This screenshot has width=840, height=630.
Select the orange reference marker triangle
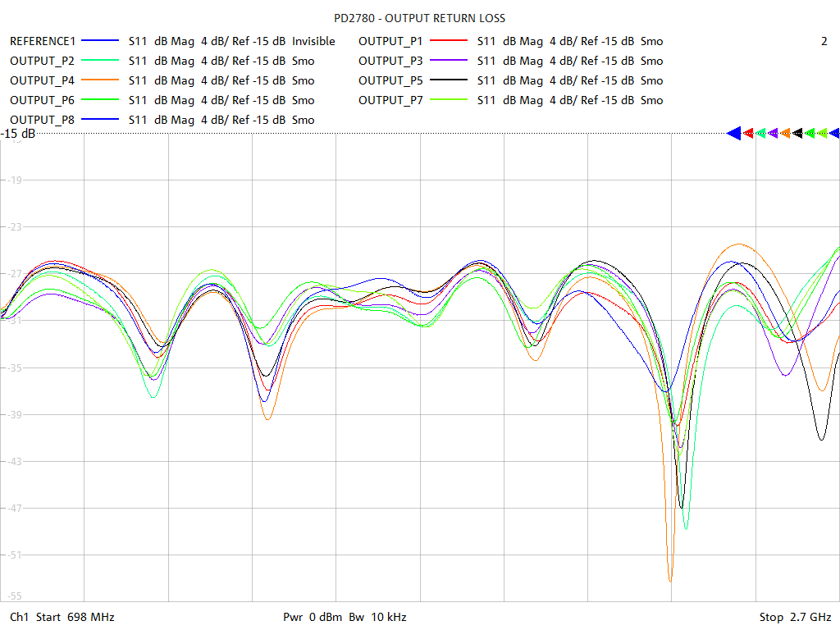click(x=786, y=133)
